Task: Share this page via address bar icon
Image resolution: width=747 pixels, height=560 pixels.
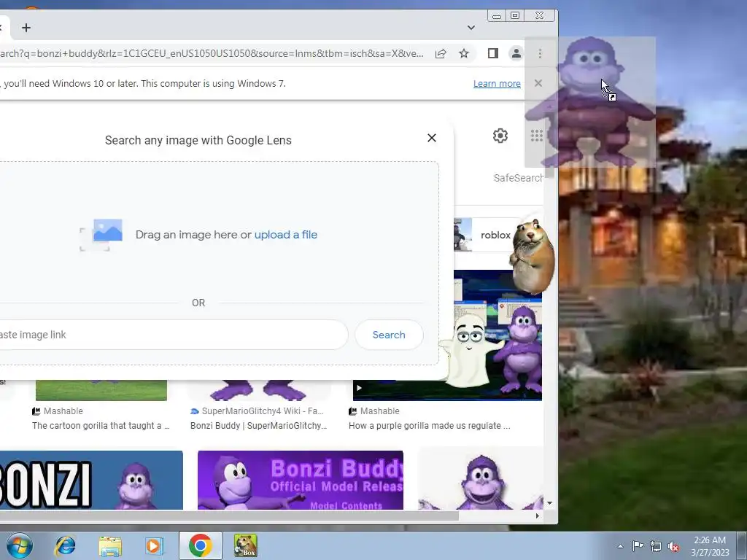Action: click(441, 53)
